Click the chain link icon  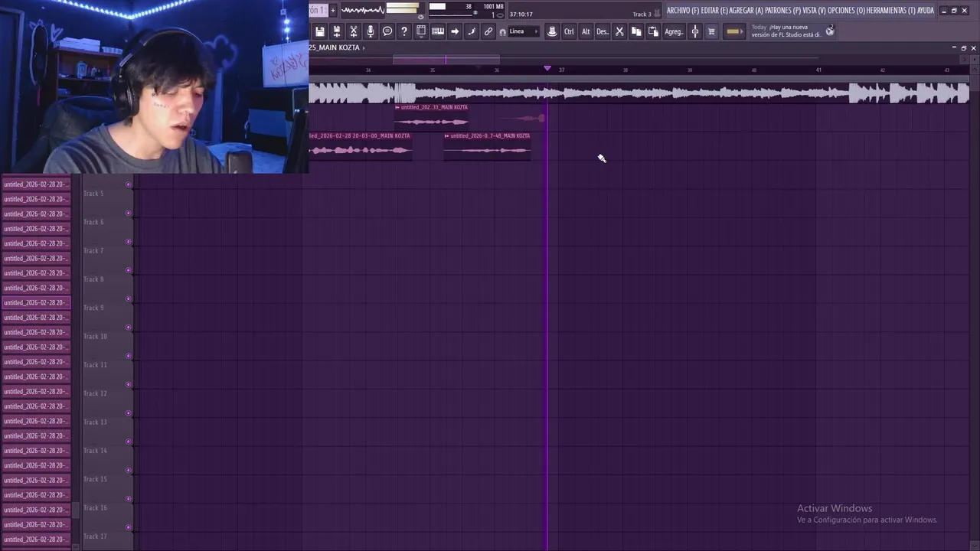tap(488, 31)
